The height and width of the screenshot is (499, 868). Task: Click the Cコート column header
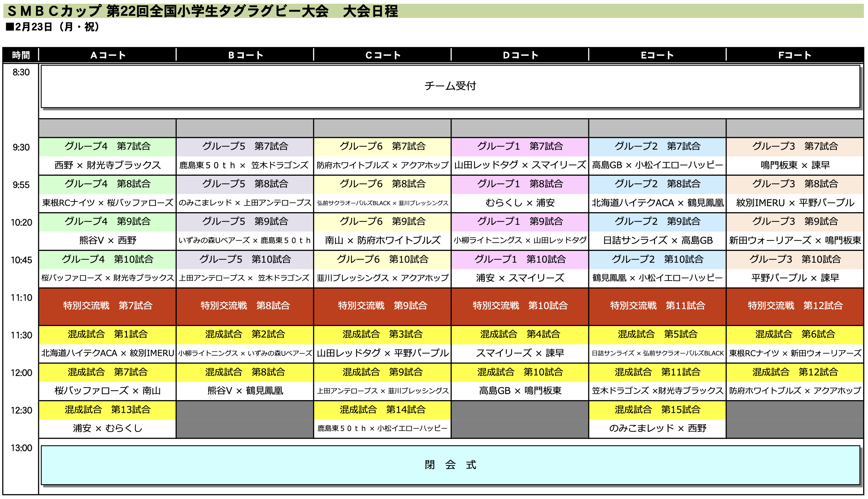[383, 55]
